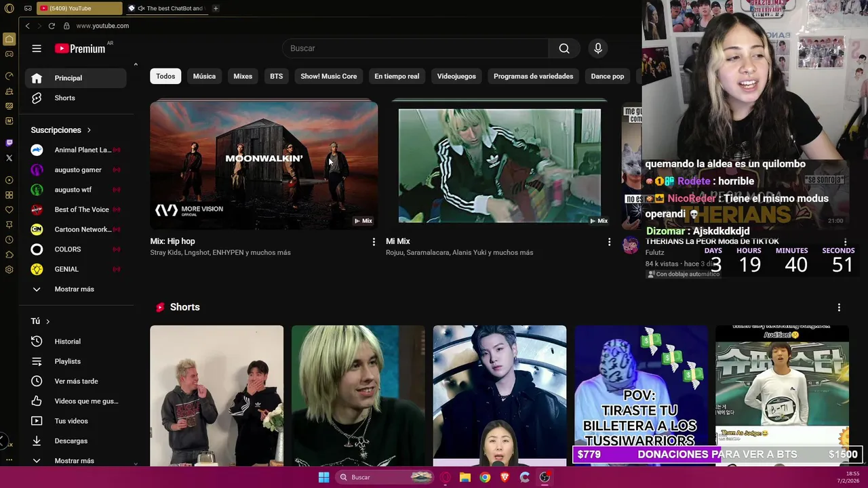
Task: Select Programas de variedades chip
Action: click(x=533, y=76)
